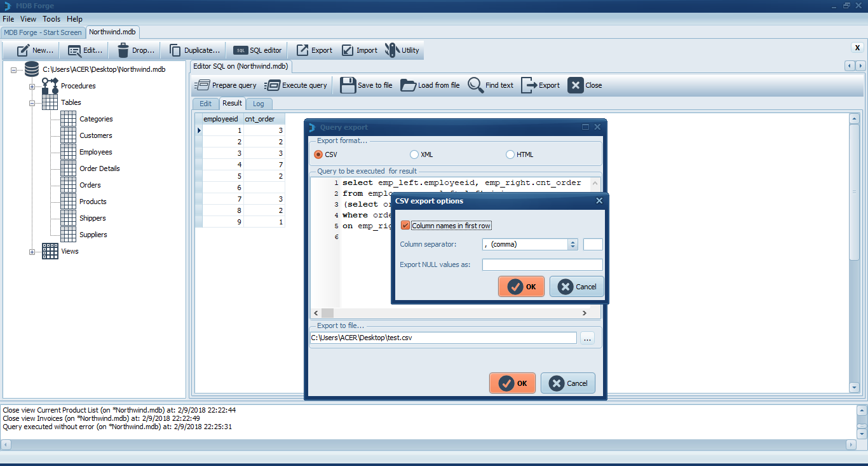Click the Find text magnifier icon

coord(476,85)
